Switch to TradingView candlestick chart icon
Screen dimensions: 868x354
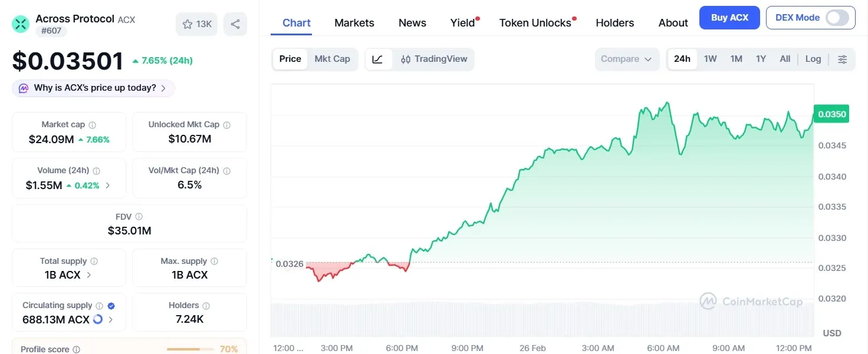click(x=434, y=59)
